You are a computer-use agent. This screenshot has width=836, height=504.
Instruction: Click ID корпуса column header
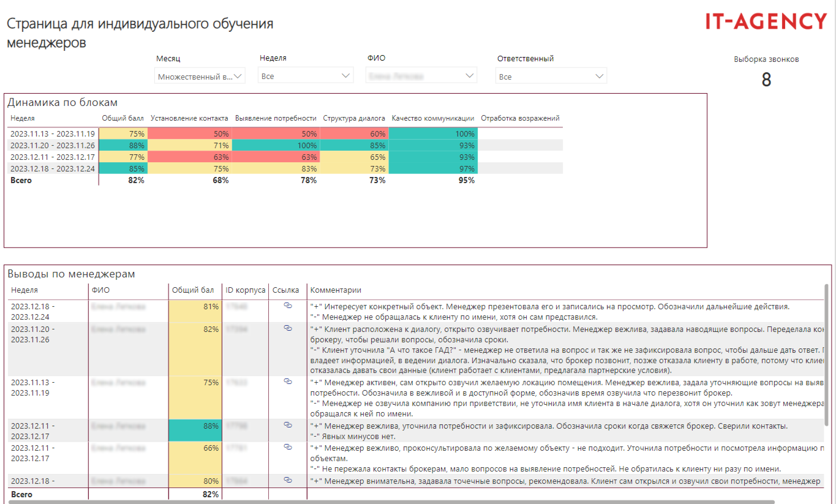[x=245, y=290]
